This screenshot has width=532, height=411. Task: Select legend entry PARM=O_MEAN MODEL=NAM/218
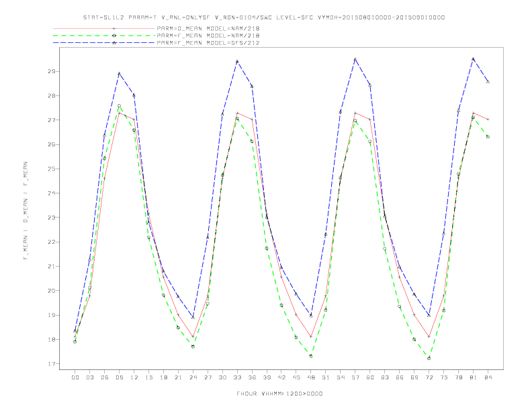[x=208, y=28]
